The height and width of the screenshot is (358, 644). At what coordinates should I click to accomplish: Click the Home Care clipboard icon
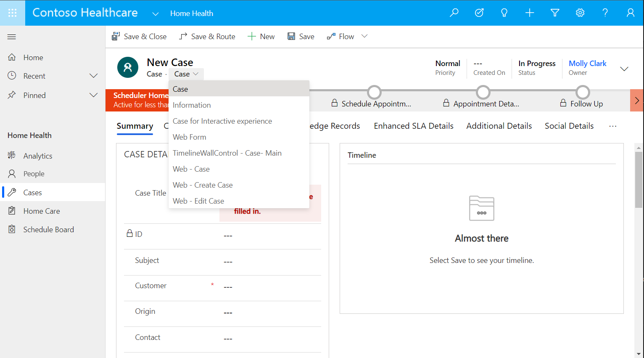[12, 211]
